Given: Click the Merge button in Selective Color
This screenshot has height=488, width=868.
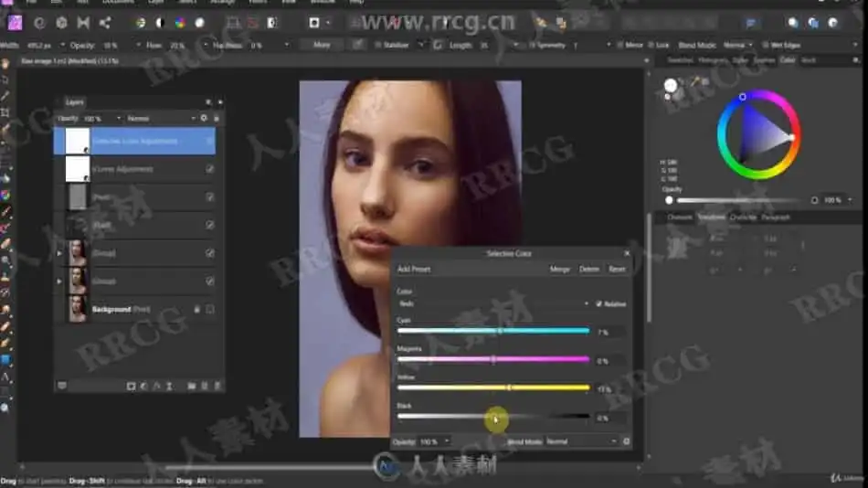Looking at the screenshot, I should [560, 270].
